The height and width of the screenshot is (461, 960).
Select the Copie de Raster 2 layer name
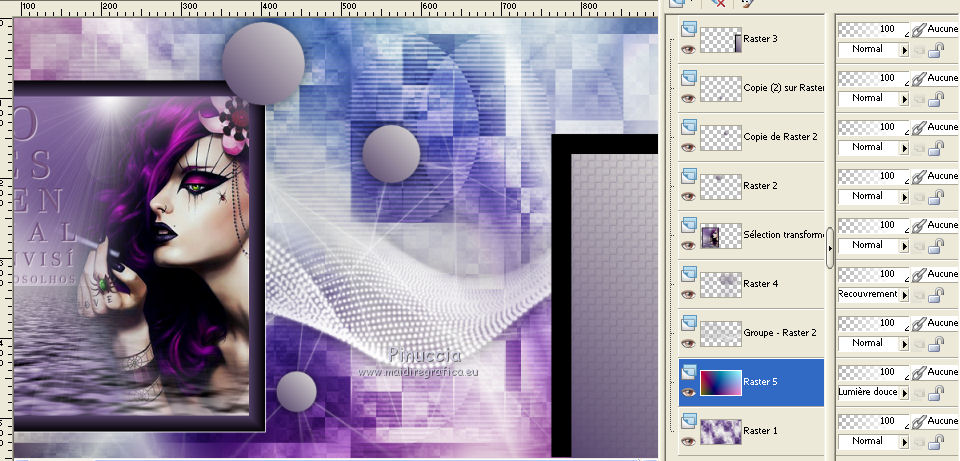780,137
